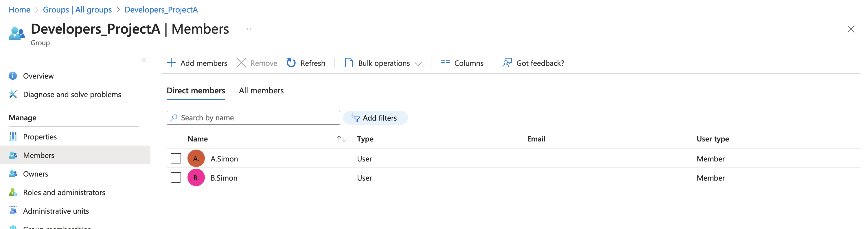Click the Name column header
Screen dimensions: 868x229
(x=197, y=139)
